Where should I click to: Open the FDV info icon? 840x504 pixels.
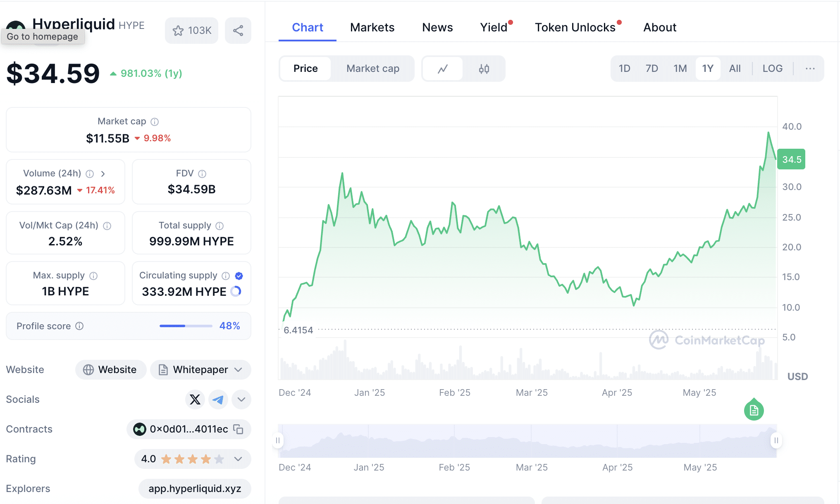202,174
